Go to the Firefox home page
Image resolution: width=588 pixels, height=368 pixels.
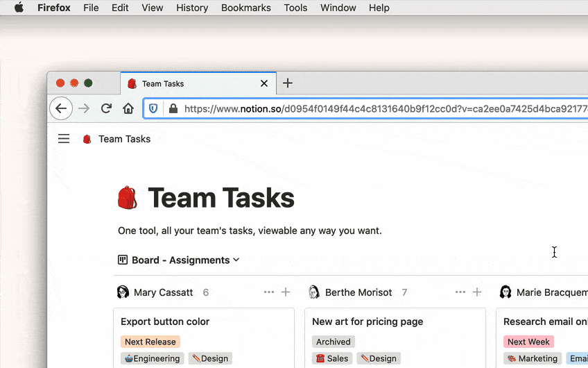pyautogui.click(x=128, y=108)
